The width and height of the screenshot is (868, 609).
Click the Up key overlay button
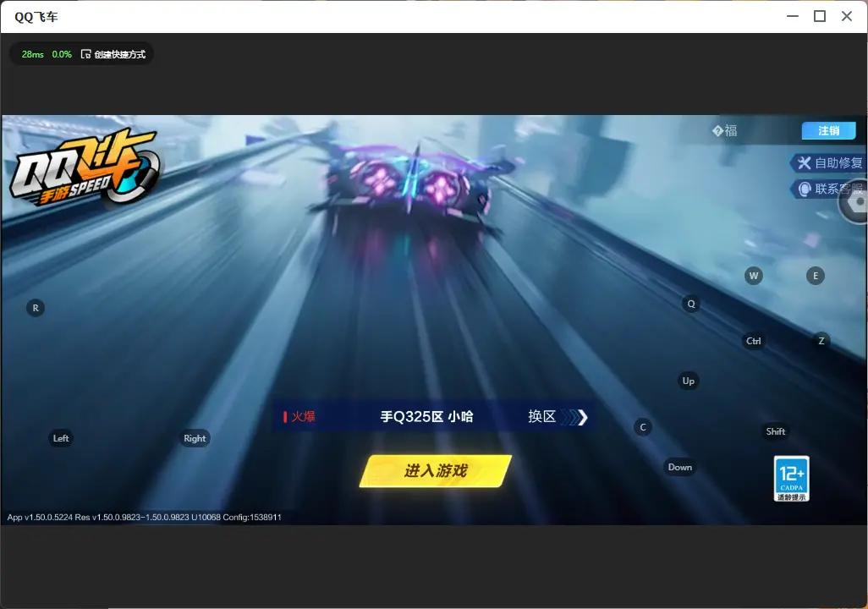[688, 381]
